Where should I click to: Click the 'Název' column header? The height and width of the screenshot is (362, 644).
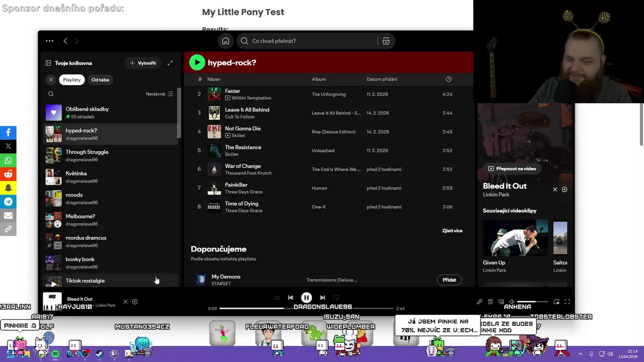pyautogui.click(x=214, y=79)
